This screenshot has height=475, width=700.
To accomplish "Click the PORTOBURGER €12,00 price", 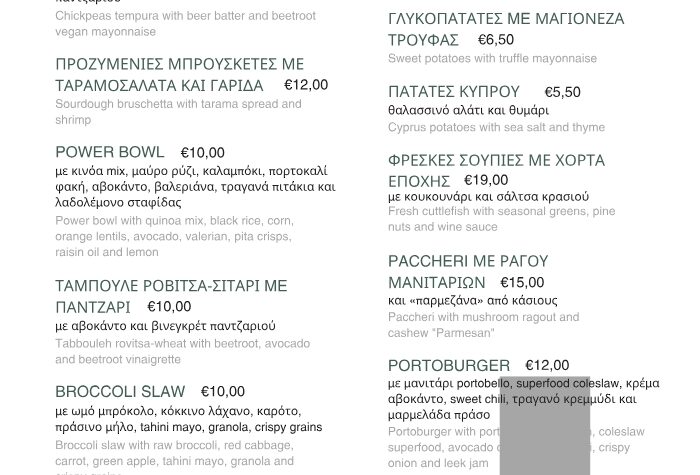I will point(547,366).
